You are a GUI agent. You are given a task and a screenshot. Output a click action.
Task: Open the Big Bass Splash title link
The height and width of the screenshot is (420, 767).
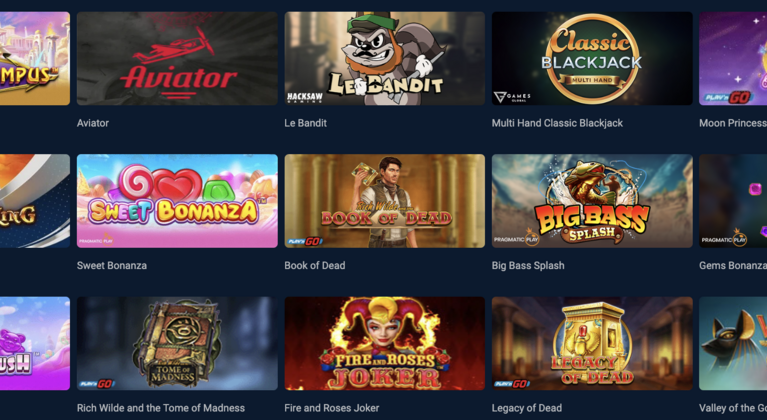pos(528,265)
